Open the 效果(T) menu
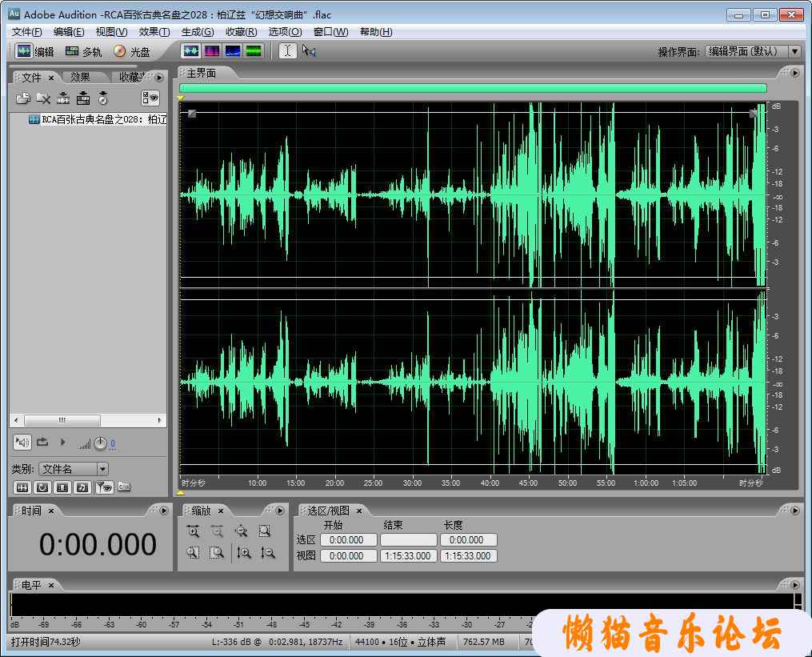Viewport: 812px width, 657px height. tap(154, 32)
